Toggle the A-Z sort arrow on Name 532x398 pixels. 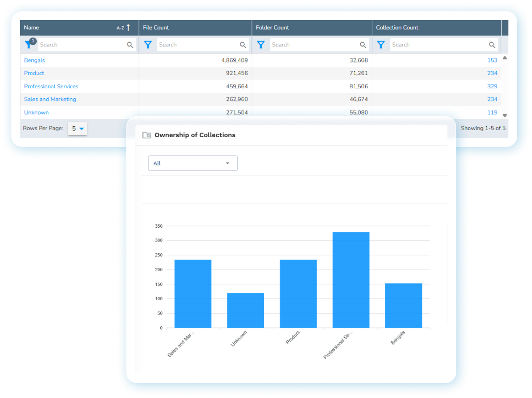[x=128, y=28]
